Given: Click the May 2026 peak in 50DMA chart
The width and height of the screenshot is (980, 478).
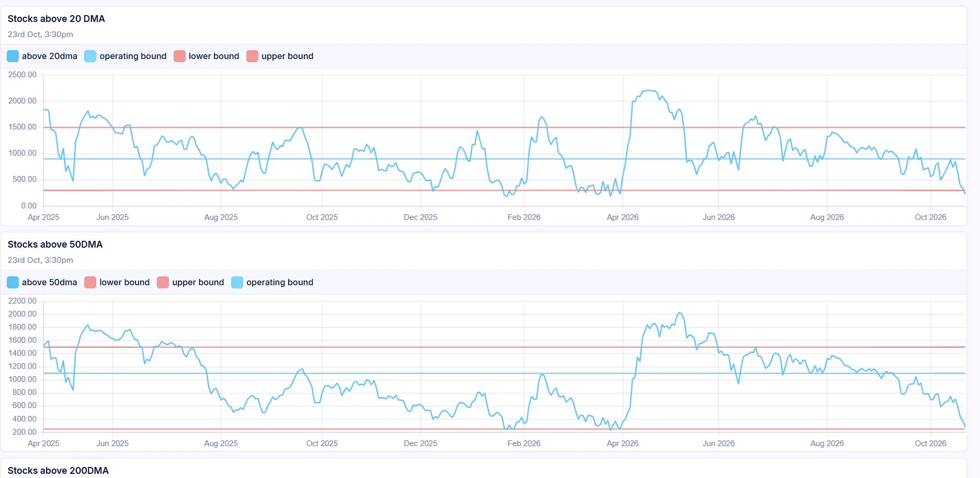Looking at the screenshot, I should pos(679,313).
